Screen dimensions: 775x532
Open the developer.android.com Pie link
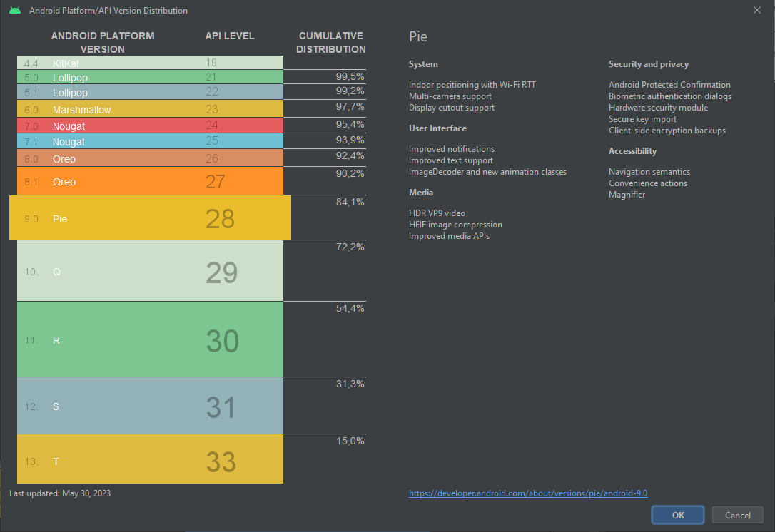(x=528, y=493)
